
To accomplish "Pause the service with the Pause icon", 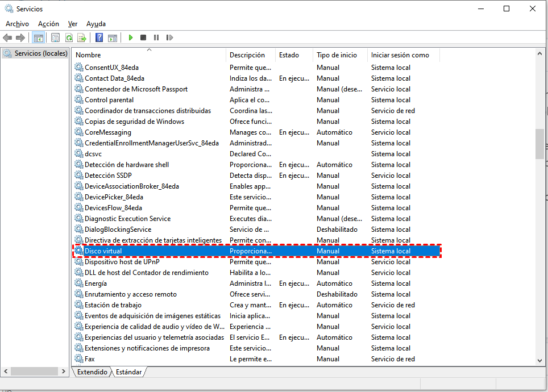I will [x=156, y=37].
